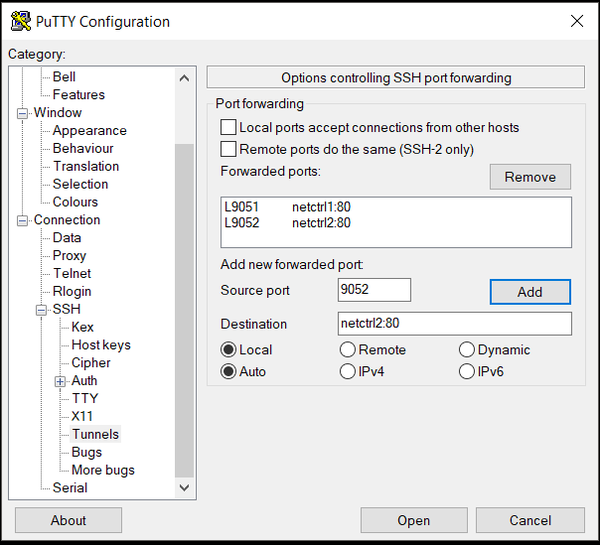This screenshot has width=600, height=545.
Task: Collapse the Window tree node
Action: click(x=22, y=113)
